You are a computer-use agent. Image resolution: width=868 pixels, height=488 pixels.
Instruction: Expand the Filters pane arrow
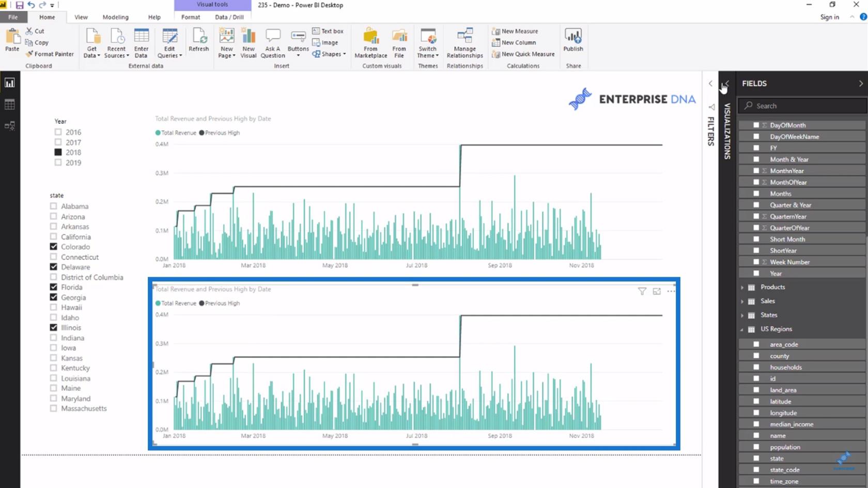710,83
